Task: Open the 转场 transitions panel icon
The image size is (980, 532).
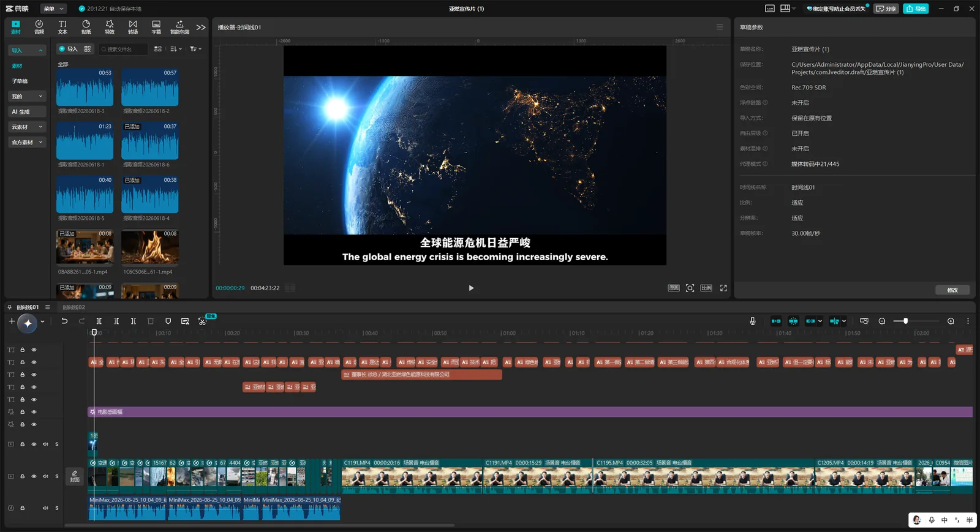Action: pos(133,27)
